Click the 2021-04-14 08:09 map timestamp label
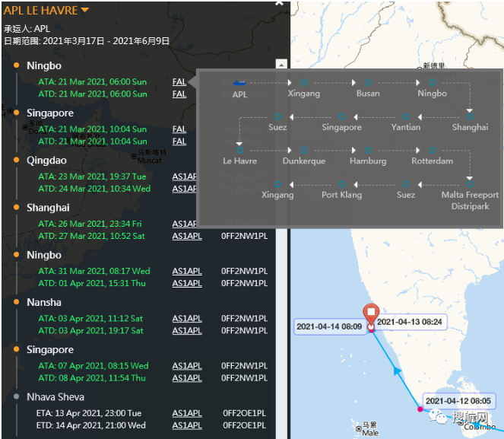Image resolution: width=504 pixels, height=439 pixels. click(330, 326)
